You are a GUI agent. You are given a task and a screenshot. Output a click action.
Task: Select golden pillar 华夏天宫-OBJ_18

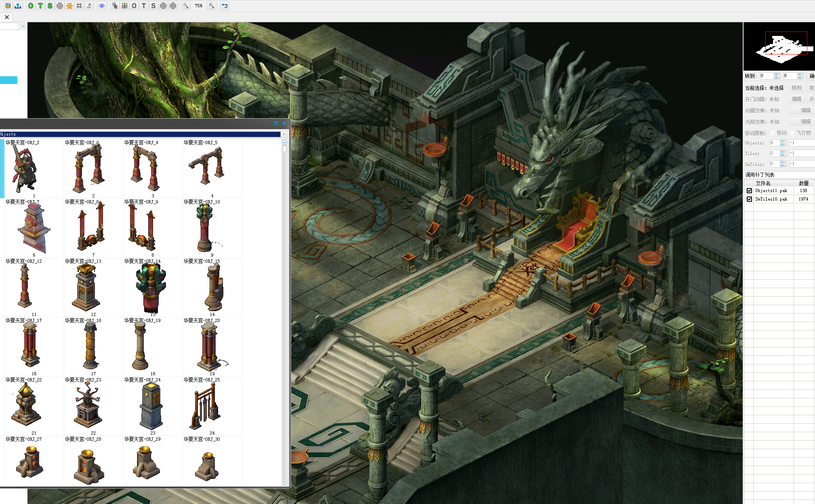click(x=93, y=346)
